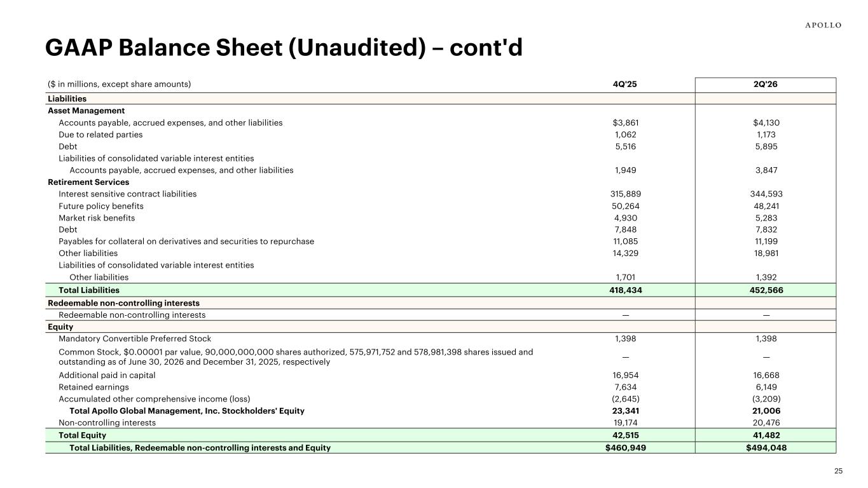Select "Total Apollo Global Management, Inc. Stockholders' Equity"

tap(187, 411)
